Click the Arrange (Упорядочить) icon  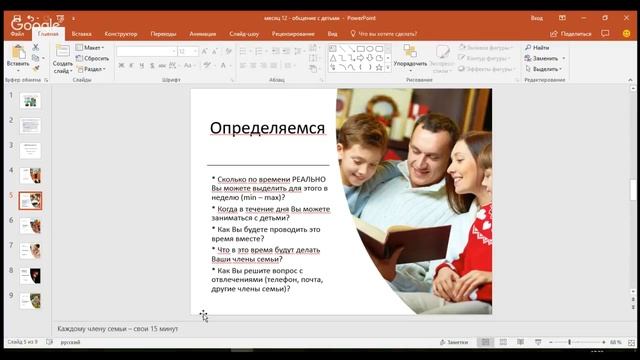pyautogui.click(x=410, y=51)
